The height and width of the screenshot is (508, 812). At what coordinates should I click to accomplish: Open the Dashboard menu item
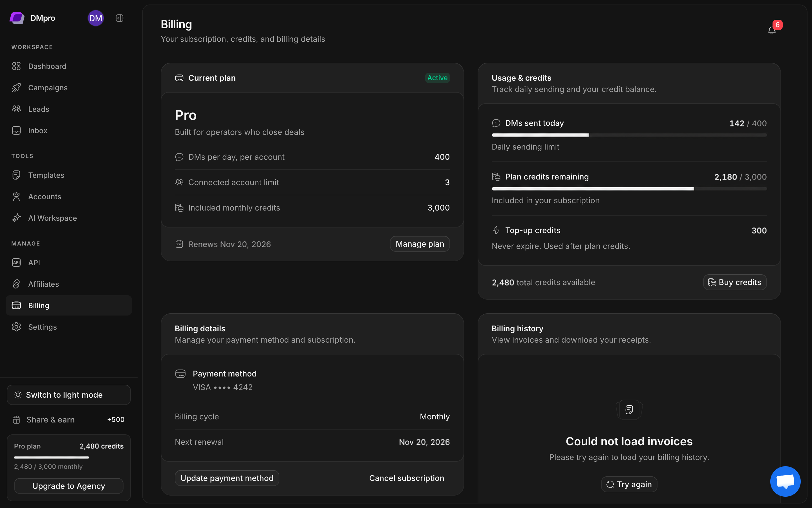[x=69, y=66]
